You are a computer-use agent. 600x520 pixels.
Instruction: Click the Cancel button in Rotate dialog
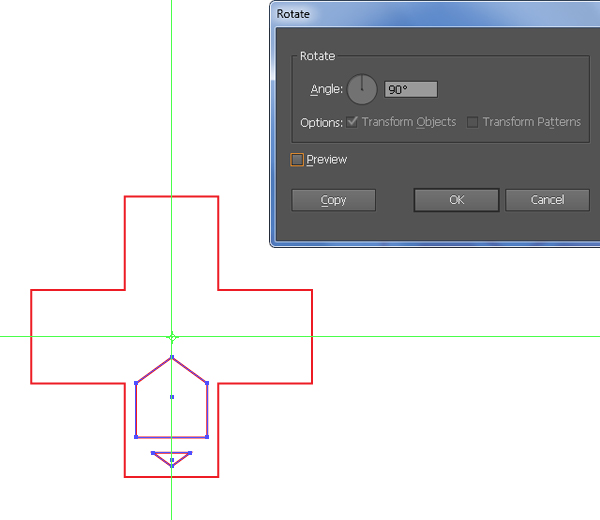pos(547,200)
